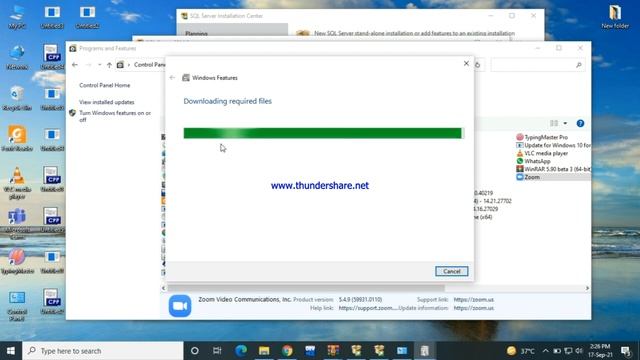Click the network icon in system tray

(568, 351)
